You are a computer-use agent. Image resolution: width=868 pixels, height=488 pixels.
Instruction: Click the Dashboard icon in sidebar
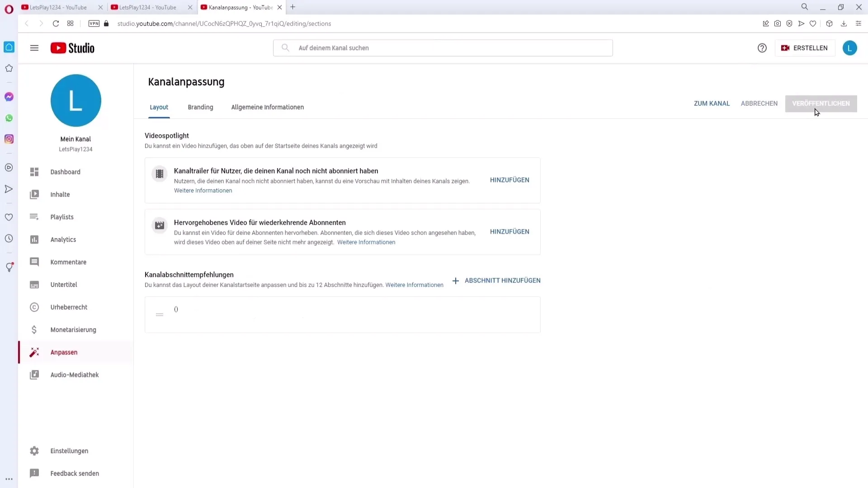point(34,172)
